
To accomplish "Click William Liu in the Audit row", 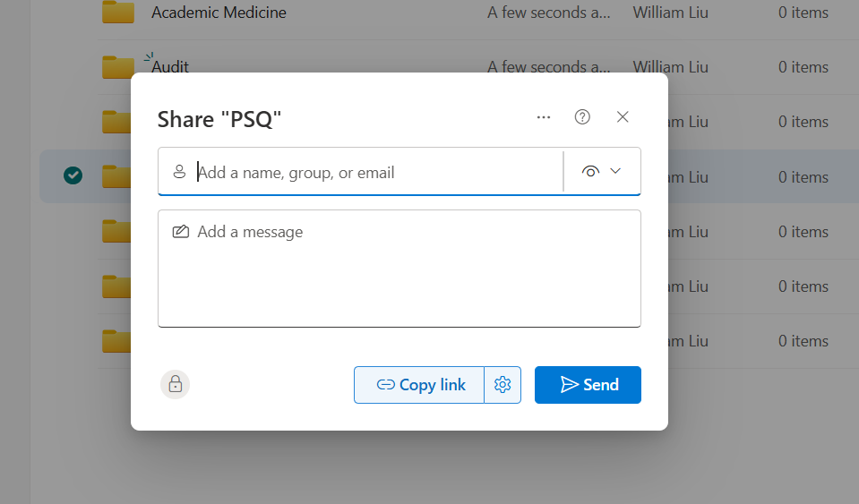I will click(670, 67).
